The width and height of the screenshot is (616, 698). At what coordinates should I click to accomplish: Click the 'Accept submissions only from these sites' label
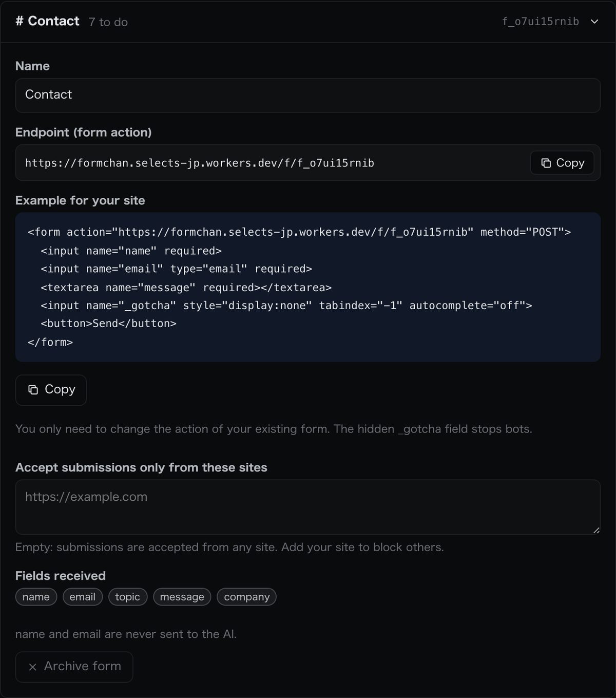(141, 467)
